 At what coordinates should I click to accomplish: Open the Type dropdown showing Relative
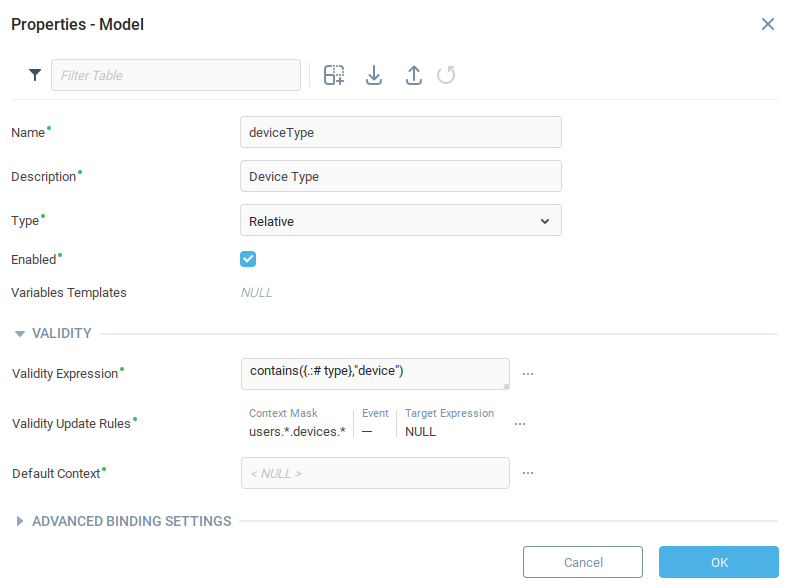coord(400,221)
